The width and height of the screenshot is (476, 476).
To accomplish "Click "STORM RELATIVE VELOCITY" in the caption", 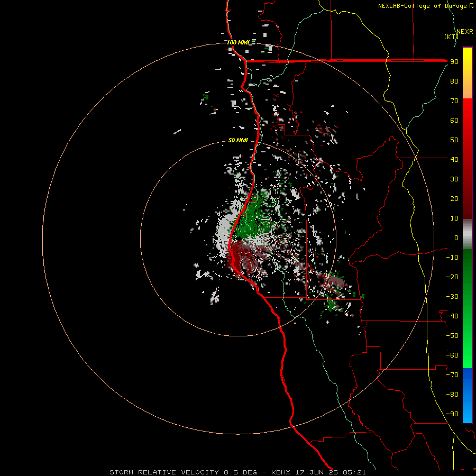I will coord(164,472).
